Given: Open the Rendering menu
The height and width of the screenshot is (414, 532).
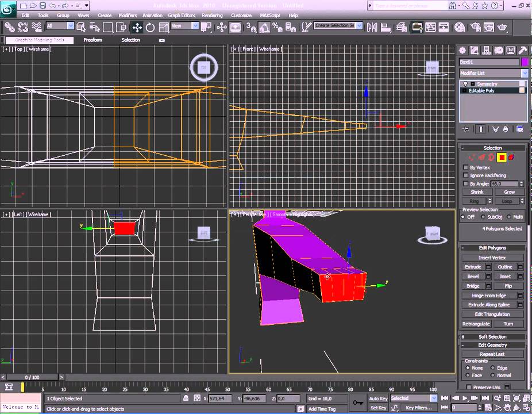Looking at the screenshot, I should click(x=212, y=16).
